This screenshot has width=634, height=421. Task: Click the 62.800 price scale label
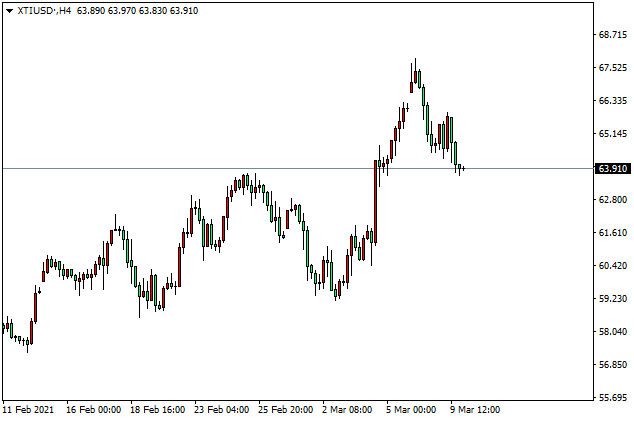point(613,200)
